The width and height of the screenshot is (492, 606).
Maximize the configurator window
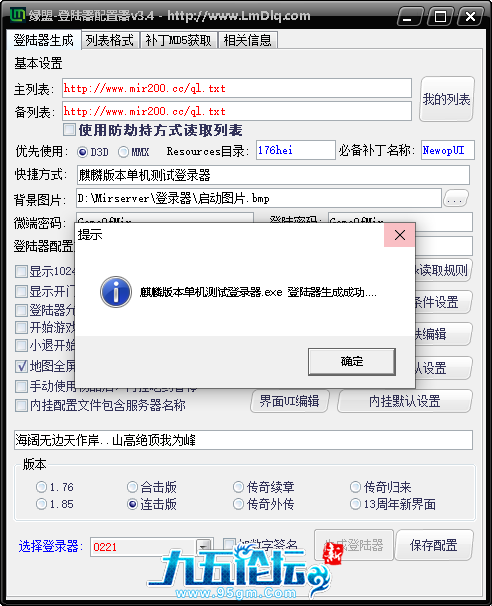(x=440, y=17)
